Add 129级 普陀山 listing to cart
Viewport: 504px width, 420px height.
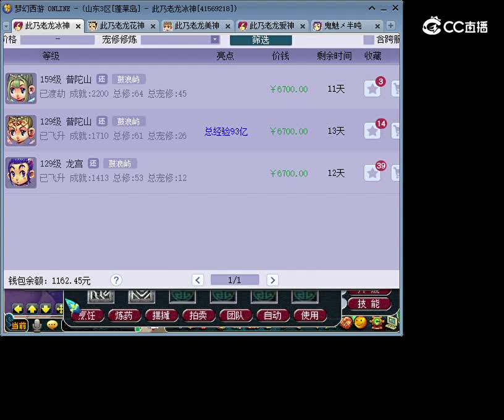point(396,131)
